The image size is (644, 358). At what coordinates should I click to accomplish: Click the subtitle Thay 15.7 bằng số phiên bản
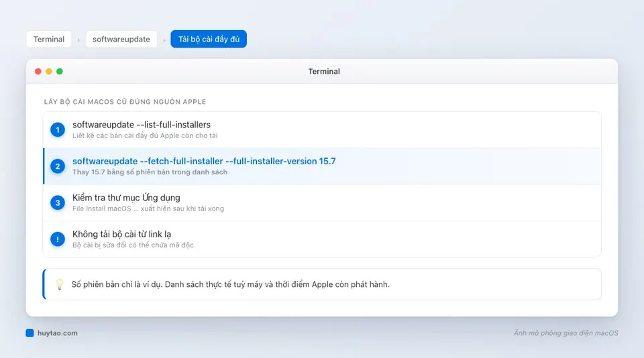tap(150, 172)
